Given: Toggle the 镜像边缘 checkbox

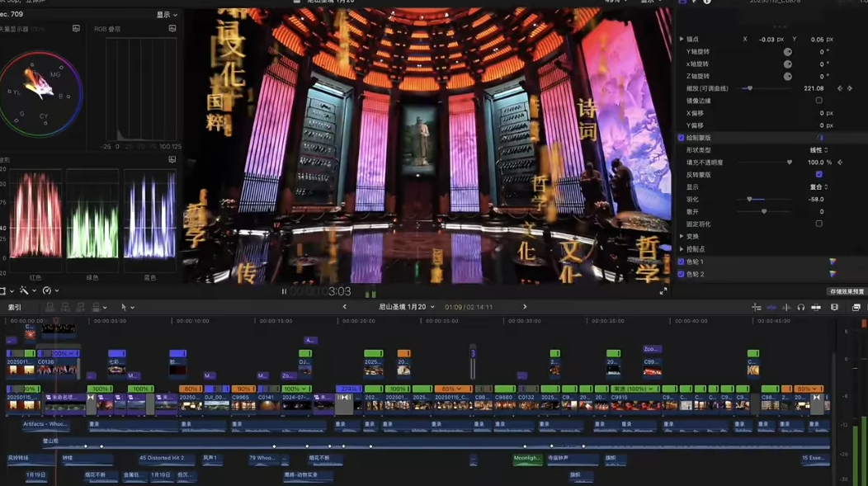Looking at the screenshot, I should click(x=818, y=101).
